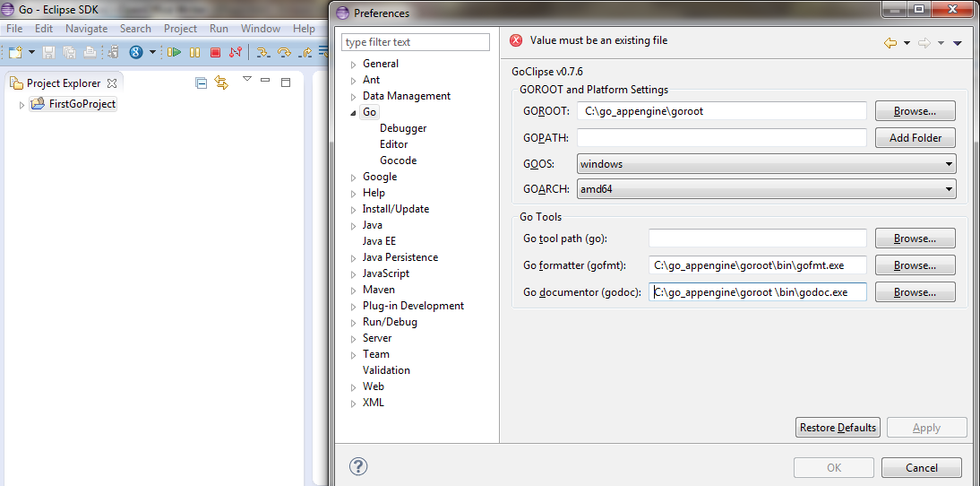Click the Go documentor godoc path field
Viewport: 980px width, 486px height.
(758, 292)
